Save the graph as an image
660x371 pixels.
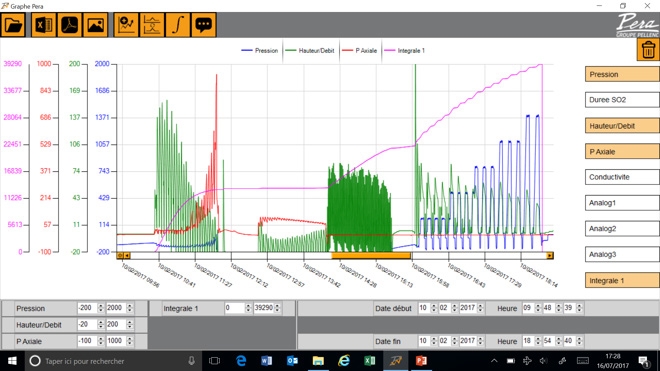[x=95, y=25]
